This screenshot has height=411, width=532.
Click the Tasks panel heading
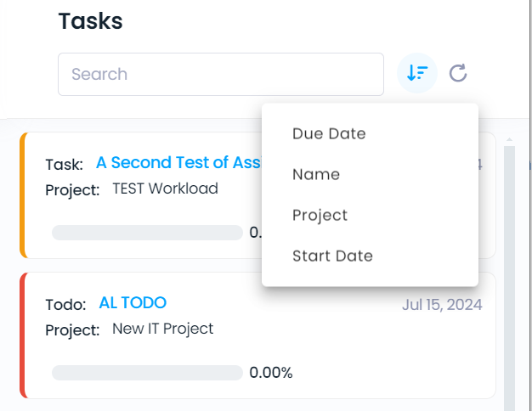(x=90, y=21)
